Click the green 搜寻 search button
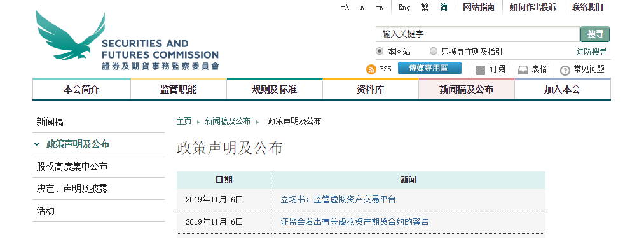This screenshot has height=238, width=644. click(x=594, y=34)
